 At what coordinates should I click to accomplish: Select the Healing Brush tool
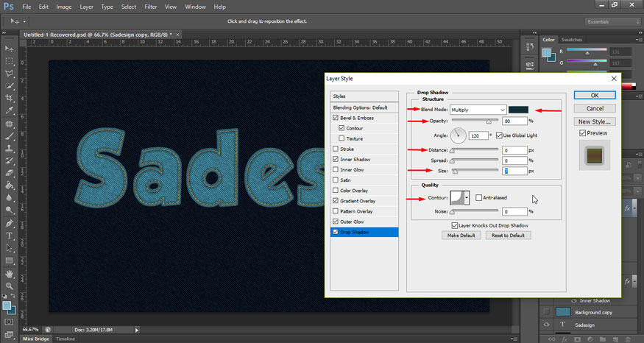[9, 124]
